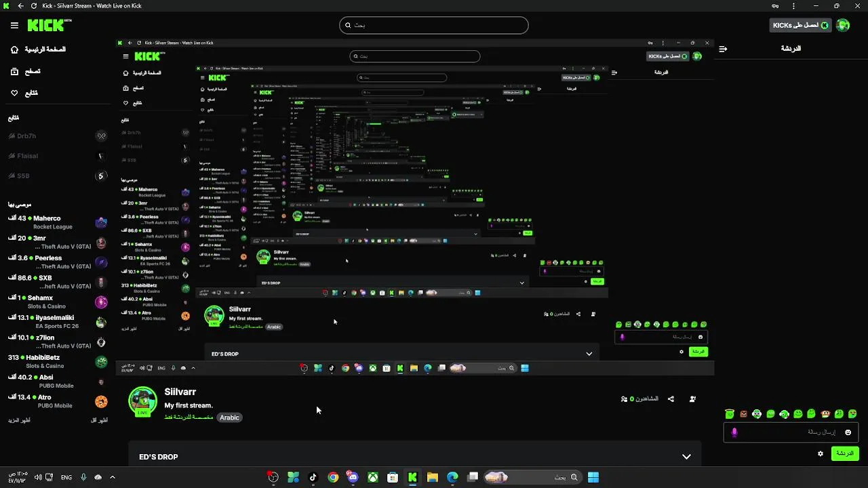Open HabibiBetz recommended channel

57,361
